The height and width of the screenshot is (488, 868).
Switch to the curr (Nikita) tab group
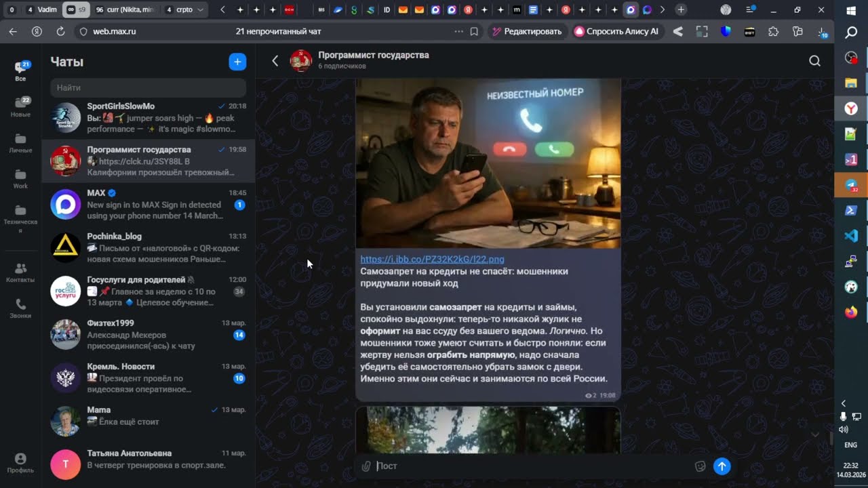(125, 10)
